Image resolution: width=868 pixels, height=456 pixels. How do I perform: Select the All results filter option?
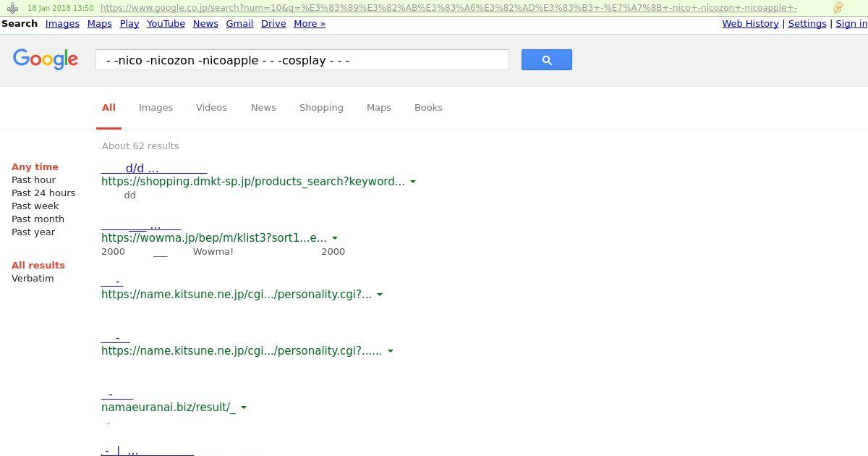click(38, 266)
